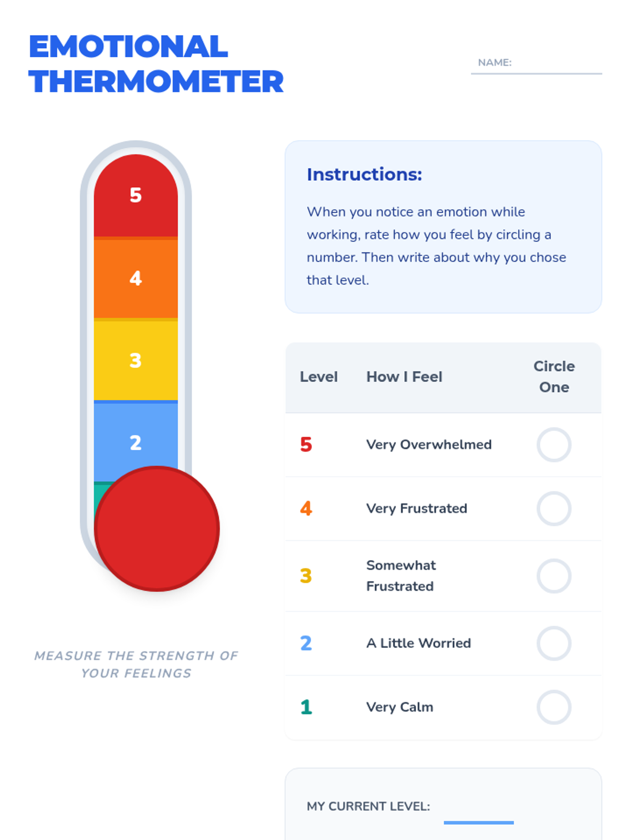Click the How I Feel column header
This screenshot has width=630, height=840.
point(404,377)
